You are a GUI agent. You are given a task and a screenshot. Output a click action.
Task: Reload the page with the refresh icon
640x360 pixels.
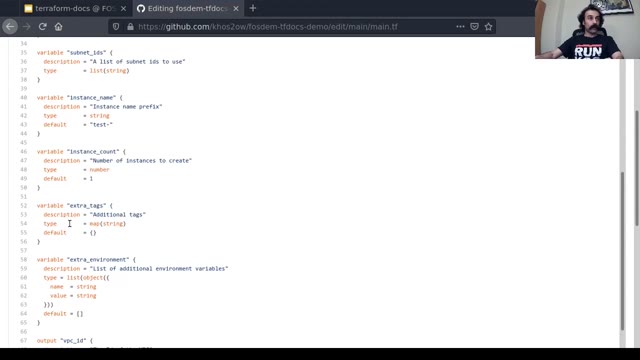pyautogui.click(x=42, y=27)
